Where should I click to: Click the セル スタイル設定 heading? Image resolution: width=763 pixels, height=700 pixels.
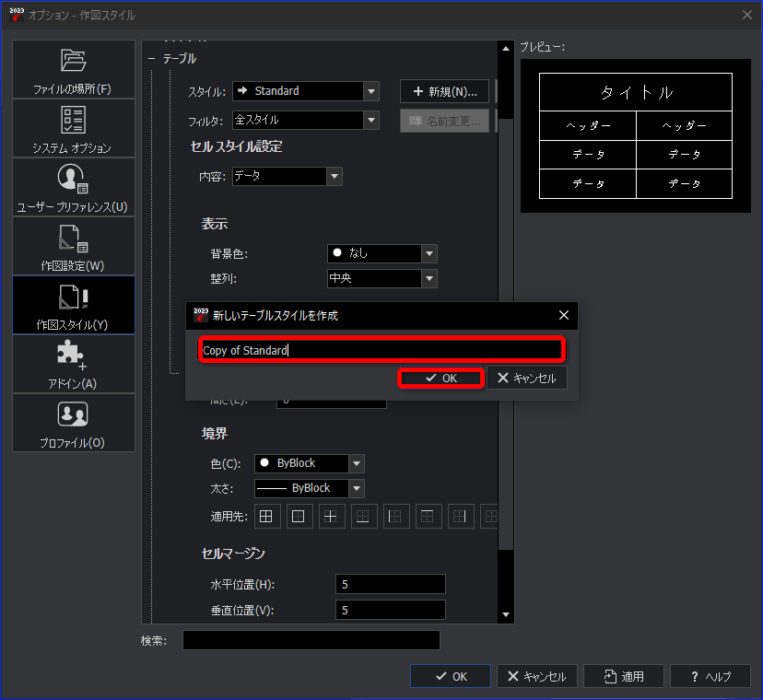pos(236,146)
